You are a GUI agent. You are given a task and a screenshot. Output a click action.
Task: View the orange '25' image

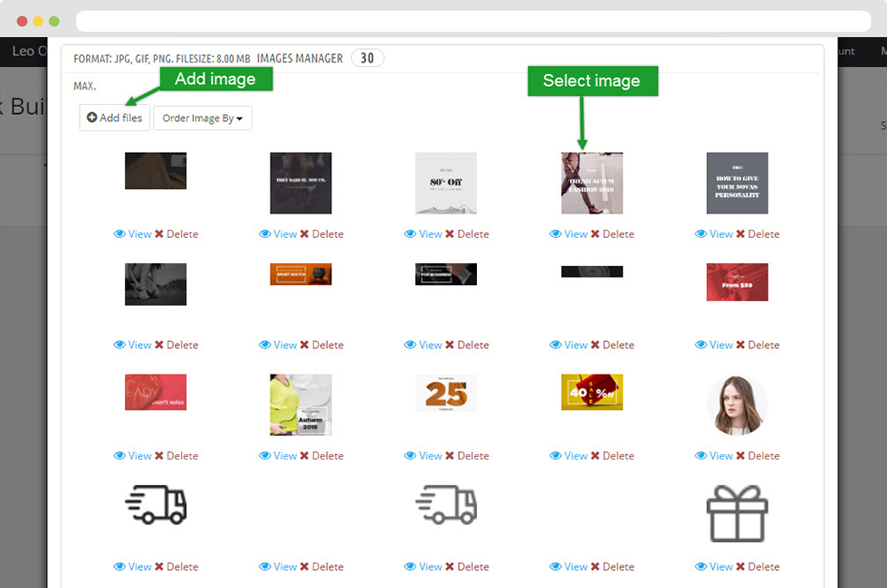coord(424,456)
